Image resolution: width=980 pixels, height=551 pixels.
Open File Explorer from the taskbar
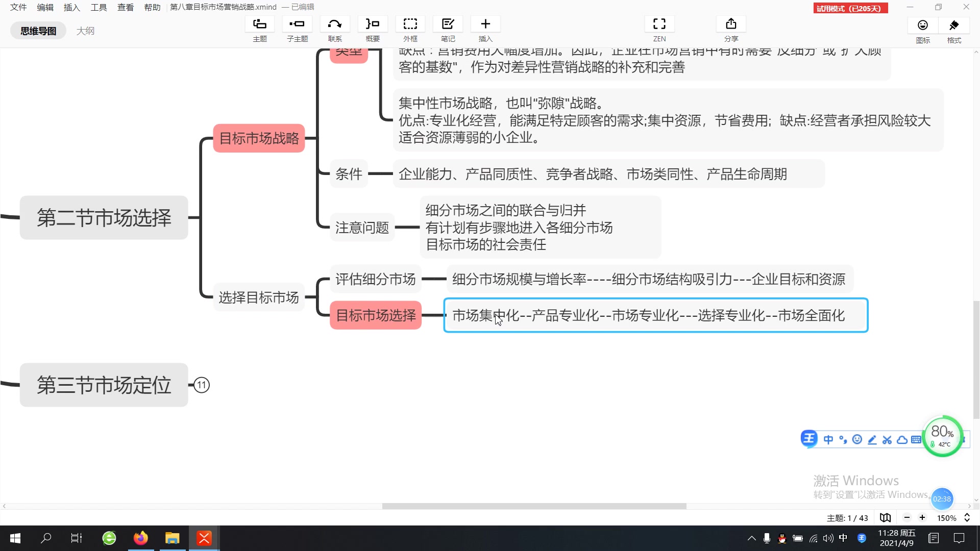(173, 538)
